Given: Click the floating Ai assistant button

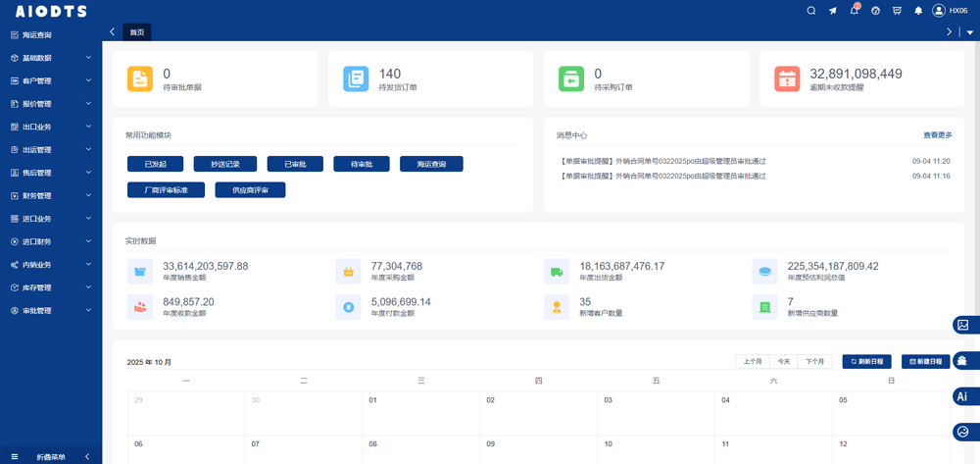Looking at the screenshot, I should (963, 396).
